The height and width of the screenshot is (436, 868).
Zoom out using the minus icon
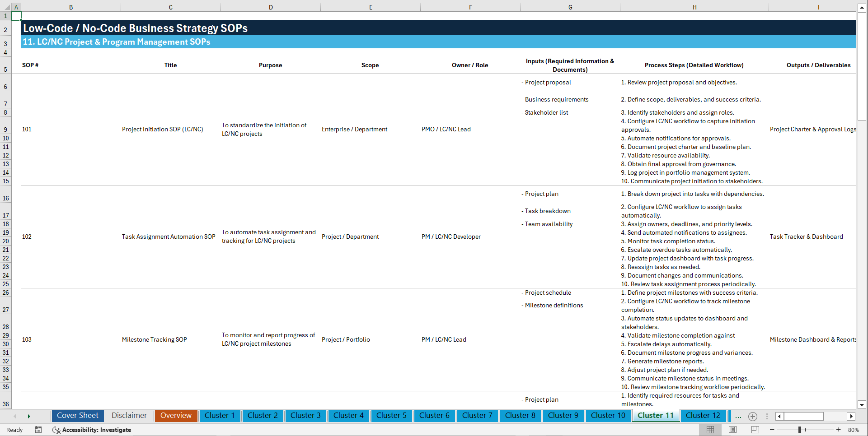(773, 430)
